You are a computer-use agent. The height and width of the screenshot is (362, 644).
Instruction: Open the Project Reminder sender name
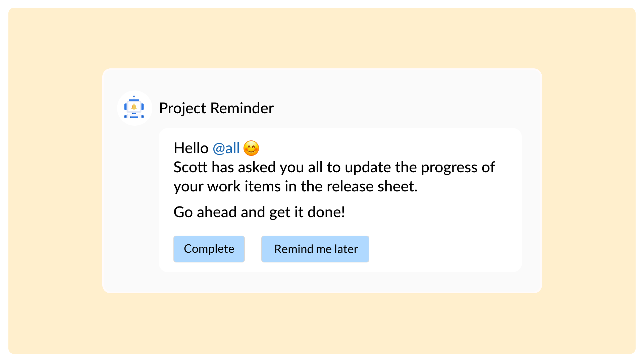[216, 108]
